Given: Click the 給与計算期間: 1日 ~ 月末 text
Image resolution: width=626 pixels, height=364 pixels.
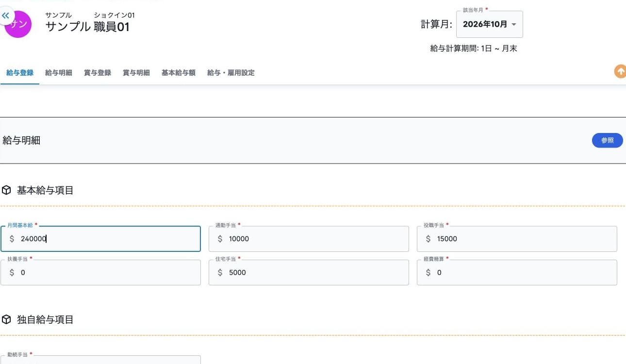Looking at the screenshot, I should coord(474,49).
